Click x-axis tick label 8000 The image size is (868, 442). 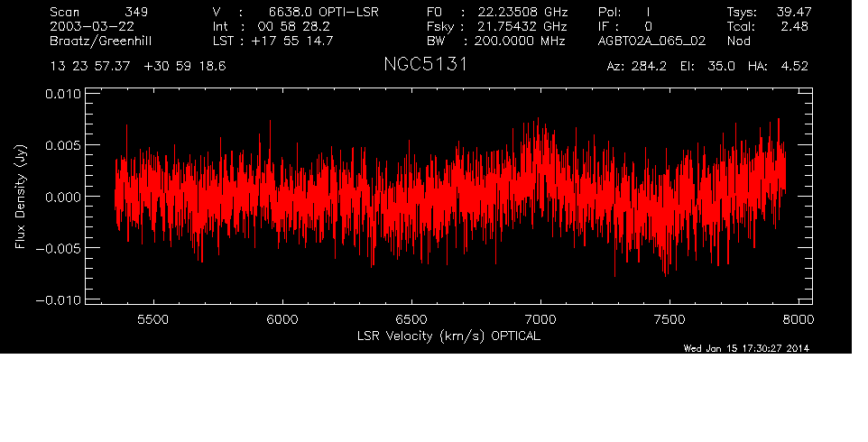click(799, 319)
